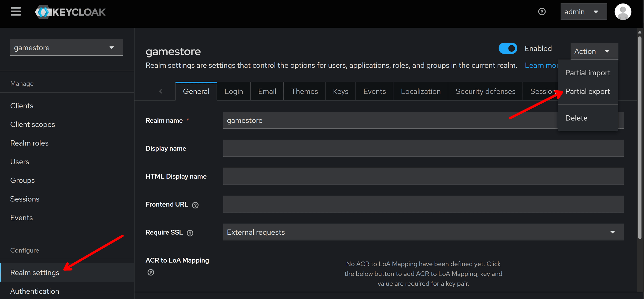644x299 pixels.
Task: Switch to the Login tab
Action: coord(233,91)
